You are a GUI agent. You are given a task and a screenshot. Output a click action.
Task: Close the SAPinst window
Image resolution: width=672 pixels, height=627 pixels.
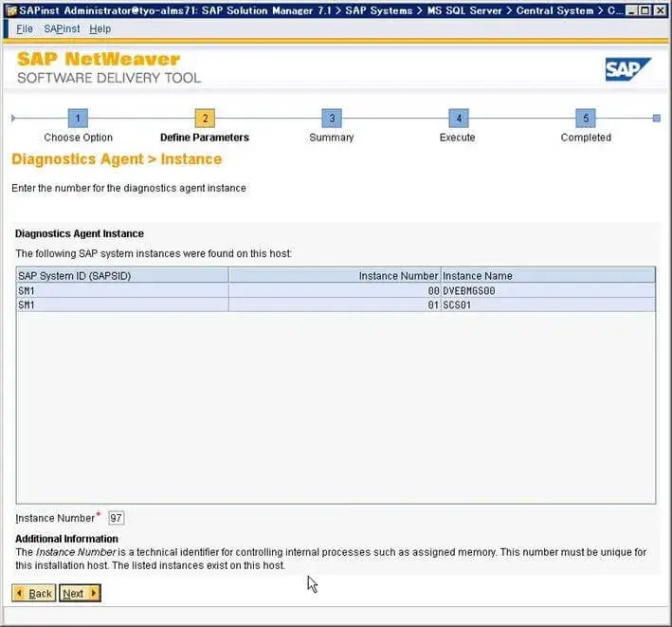[x=660, y=10]
